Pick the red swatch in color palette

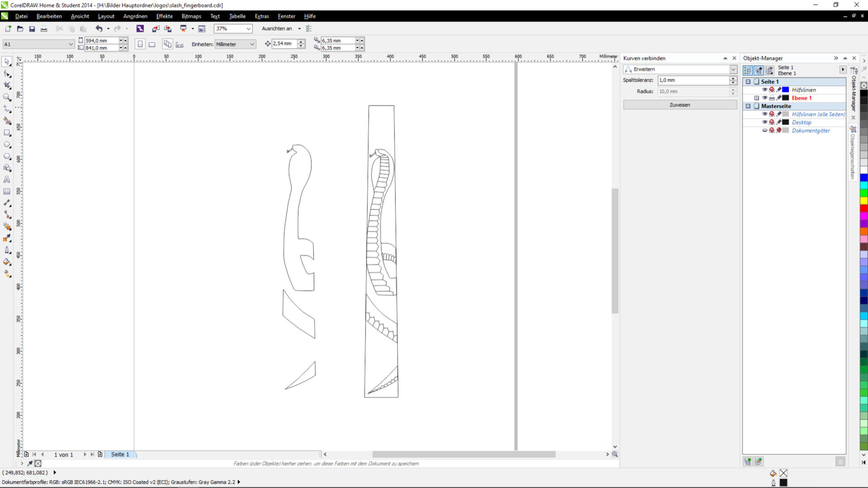(863, 208)
